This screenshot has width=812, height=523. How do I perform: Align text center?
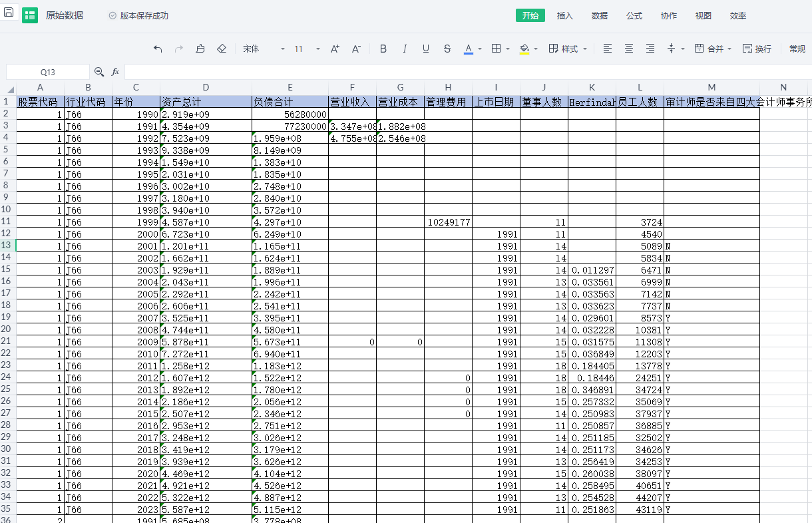point(628,49)
